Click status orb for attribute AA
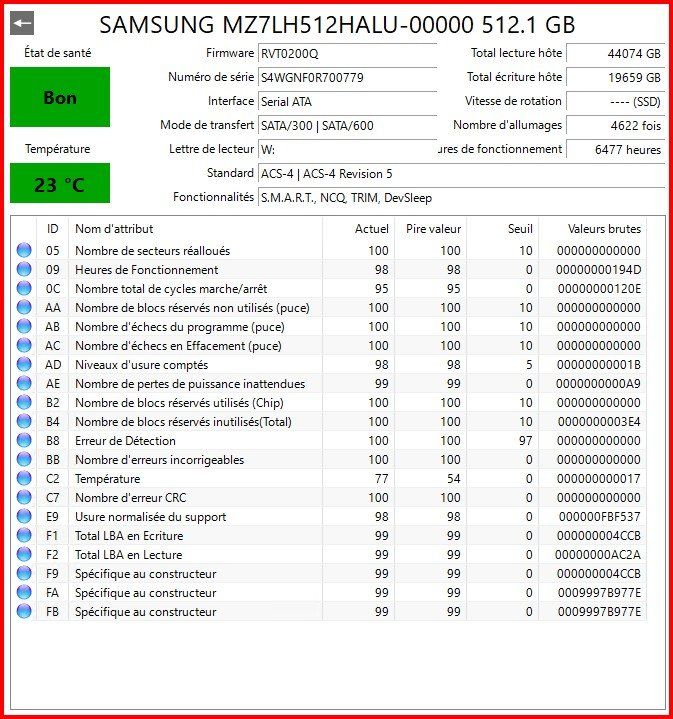 (24, 307)
